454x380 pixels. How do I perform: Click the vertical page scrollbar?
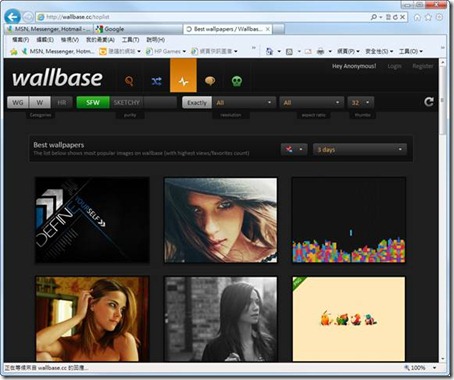(443, 210)
